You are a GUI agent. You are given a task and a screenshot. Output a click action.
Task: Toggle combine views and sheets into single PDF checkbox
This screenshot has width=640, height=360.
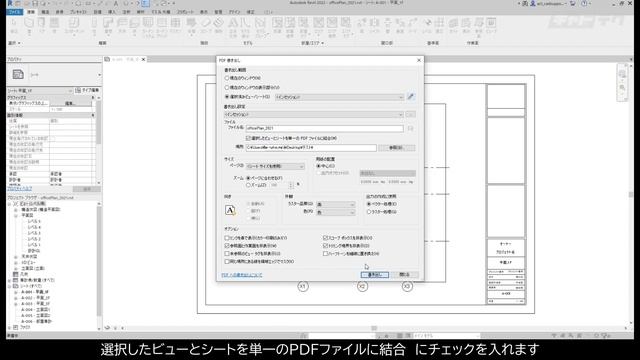coord(248,138)
